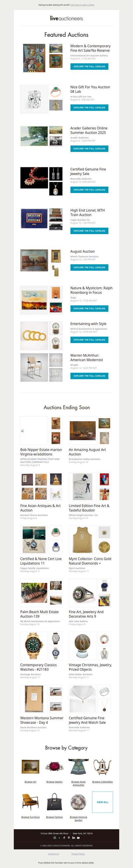Viewport: 133px width, 868px height.
Task: Click the liveauctioneers logo at top
Action: click(66, 18)
